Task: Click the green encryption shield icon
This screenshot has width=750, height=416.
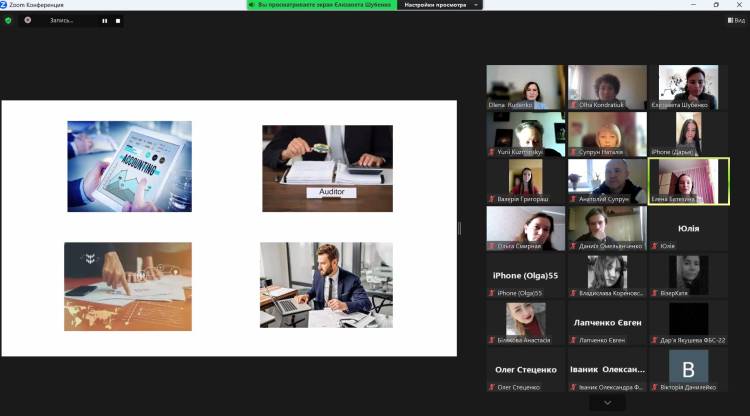Action: [8, 20]
